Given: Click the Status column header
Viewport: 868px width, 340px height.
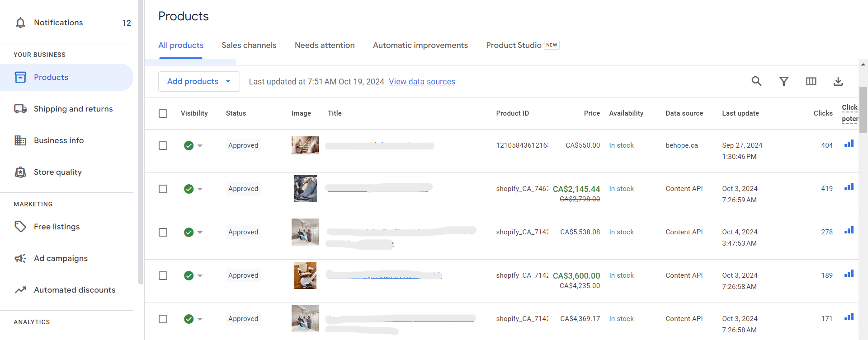Looking at the screenshot, I should [236, 113].
